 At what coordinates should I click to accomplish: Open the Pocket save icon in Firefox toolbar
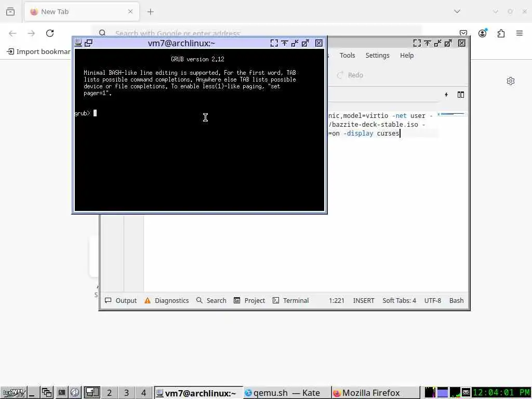pos(463,33)
